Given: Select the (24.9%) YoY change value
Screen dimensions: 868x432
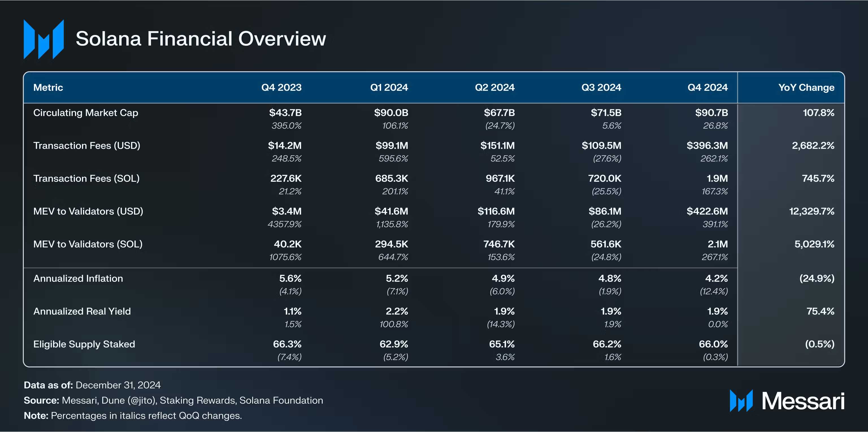Looking at the screenshot, I should point(817,278).
